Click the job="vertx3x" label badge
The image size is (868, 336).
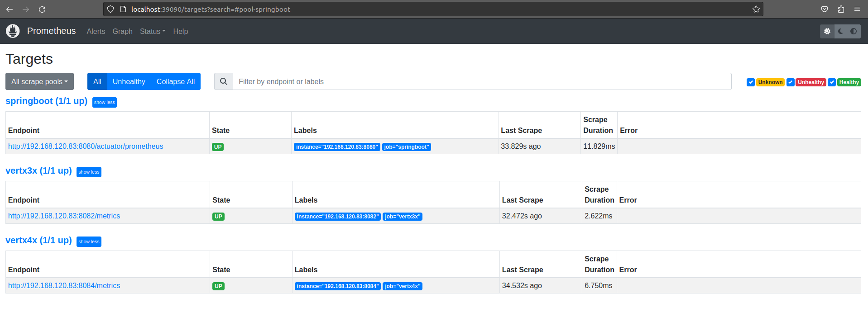pos(403,217)
